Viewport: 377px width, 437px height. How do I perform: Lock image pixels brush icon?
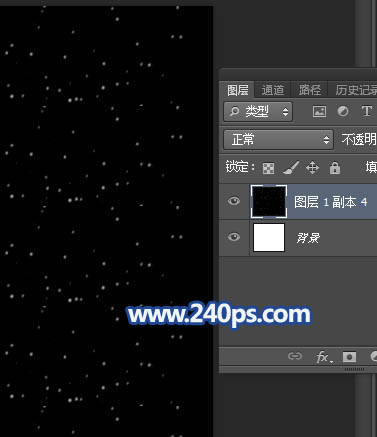tap(291, 168)
